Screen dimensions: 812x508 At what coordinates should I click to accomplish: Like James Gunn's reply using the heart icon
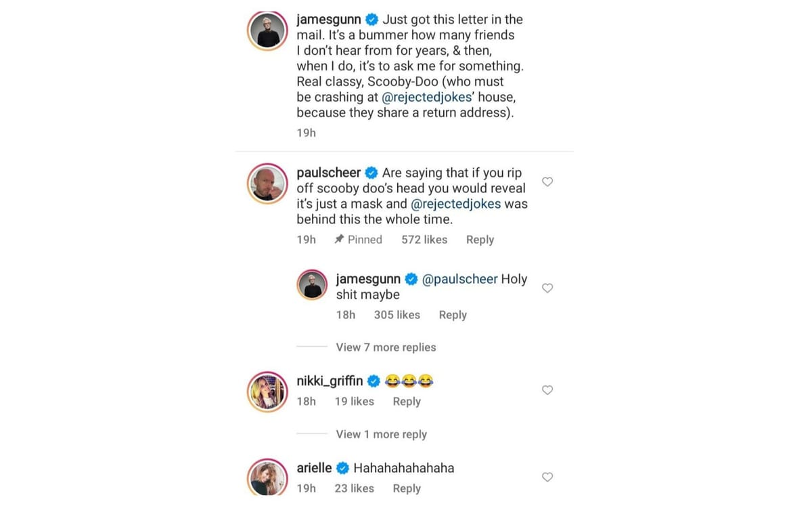coord(547,288)
